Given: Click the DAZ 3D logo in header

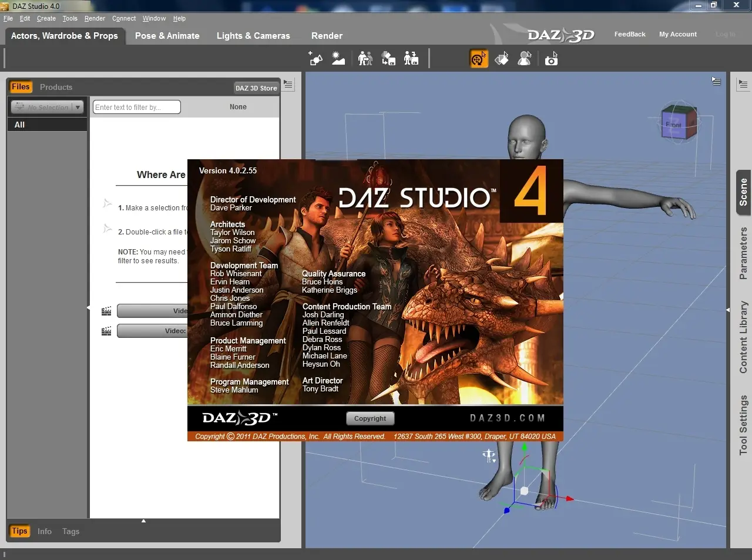Looking at the screenshot, I should point(561,35).
